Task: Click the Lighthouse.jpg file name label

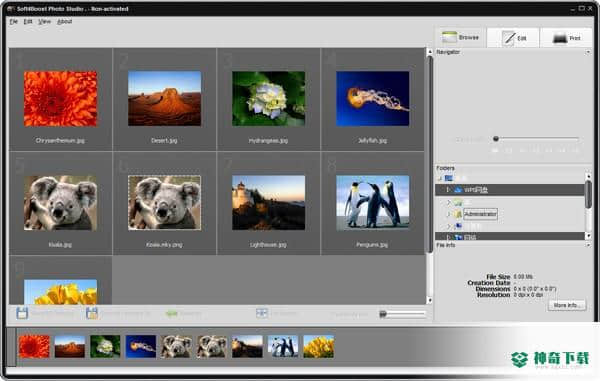Action: pyautogui.click(x=268, y=244)
